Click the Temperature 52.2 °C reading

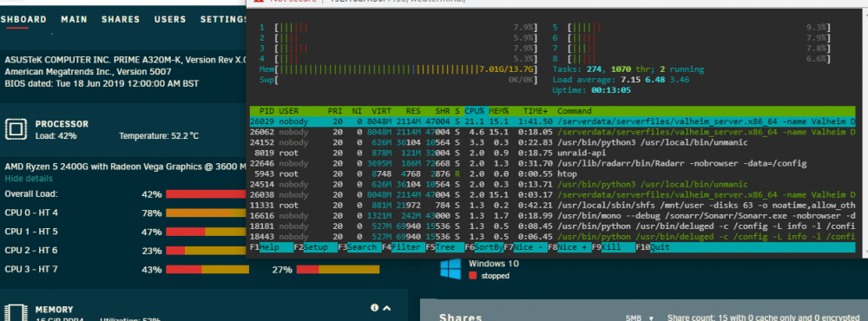coord(159,135)
